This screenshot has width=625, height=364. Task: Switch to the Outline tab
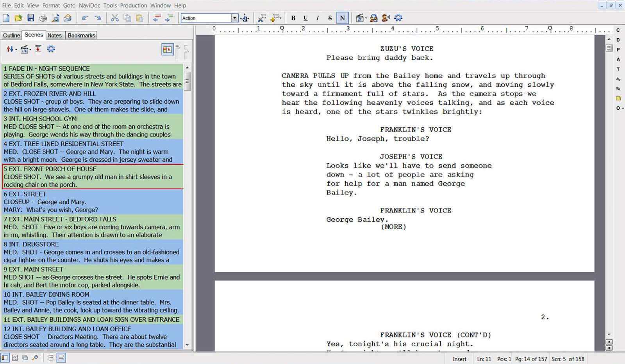point(11,35)
